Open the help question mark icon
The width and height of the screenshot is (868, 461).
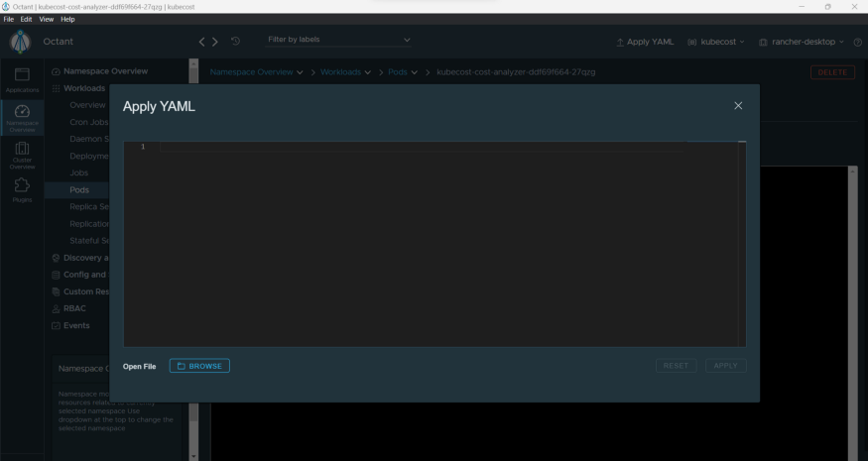tap(857, 41)
